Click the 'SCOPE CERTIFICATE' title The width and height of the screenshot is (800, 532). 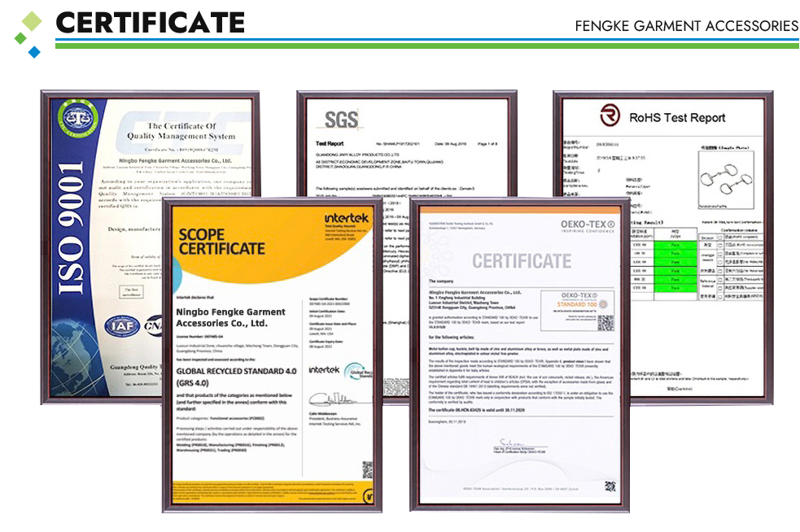(221, 242)
